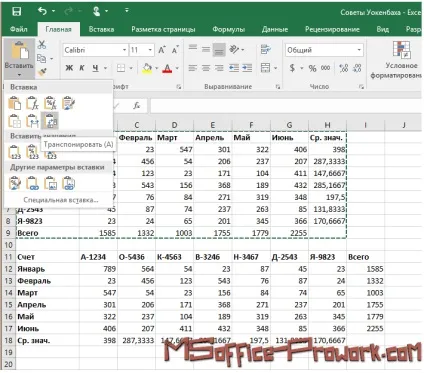Click the Merge and Center icon
The height and width of the screenshot is (373, 424).
[265, 68]
